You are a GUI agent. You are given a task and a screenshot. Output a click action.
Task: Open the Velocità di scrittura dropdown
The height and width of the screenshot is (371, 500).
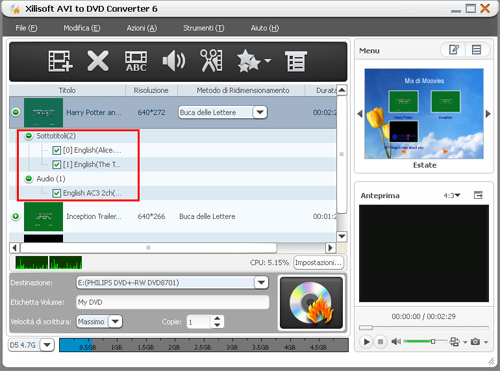tap(115, 322)
